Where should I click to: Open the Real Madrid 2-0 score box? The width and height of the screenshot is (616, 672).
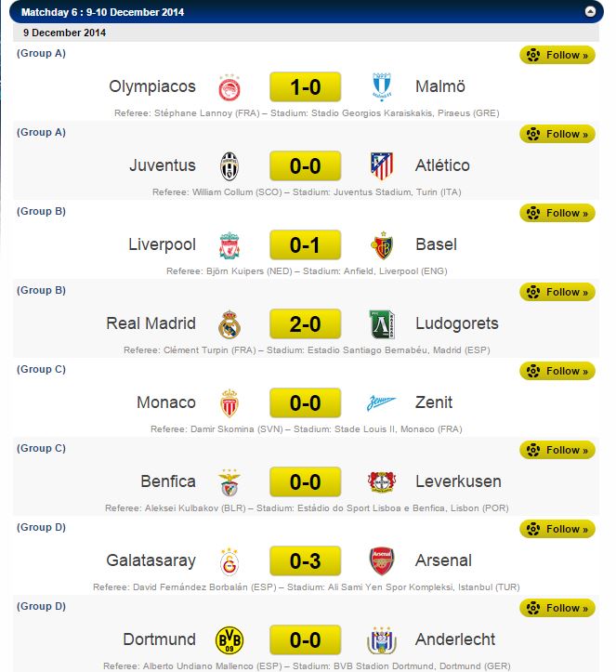[306, 324]
